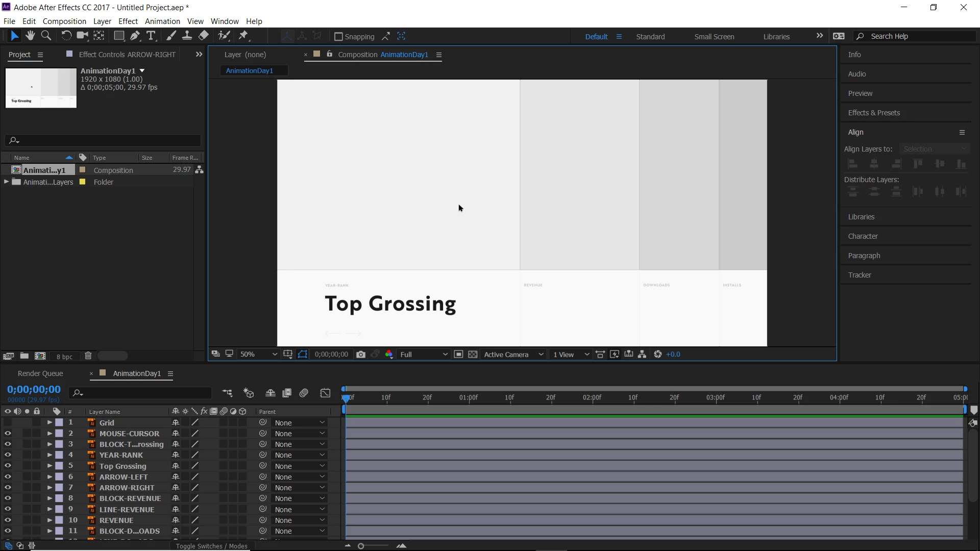Switch to the Standard workspace

650,37
